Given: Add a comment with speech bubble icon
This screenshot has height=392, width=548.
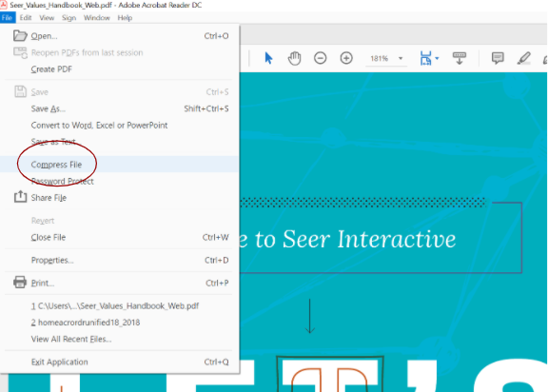Looking at the screenshot, I should tap(498, 58).
